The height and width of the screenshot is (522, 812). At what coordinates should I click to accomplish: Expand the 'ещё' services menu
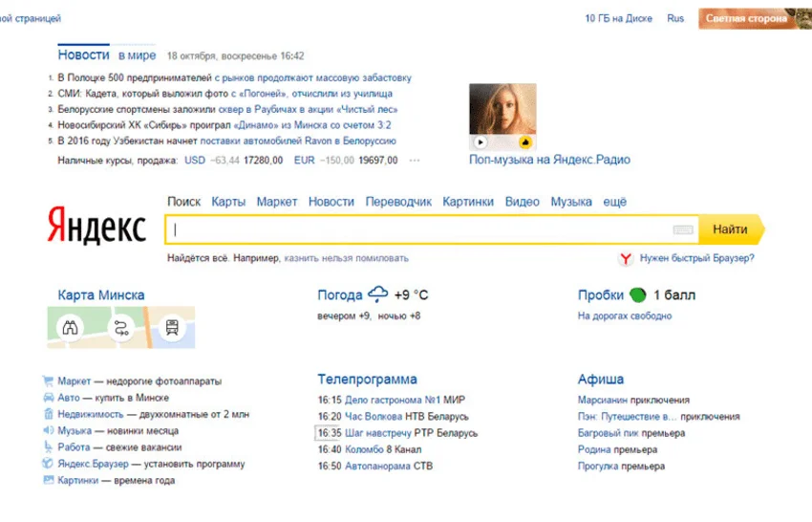pyautogui.click(x=614, y=202)
